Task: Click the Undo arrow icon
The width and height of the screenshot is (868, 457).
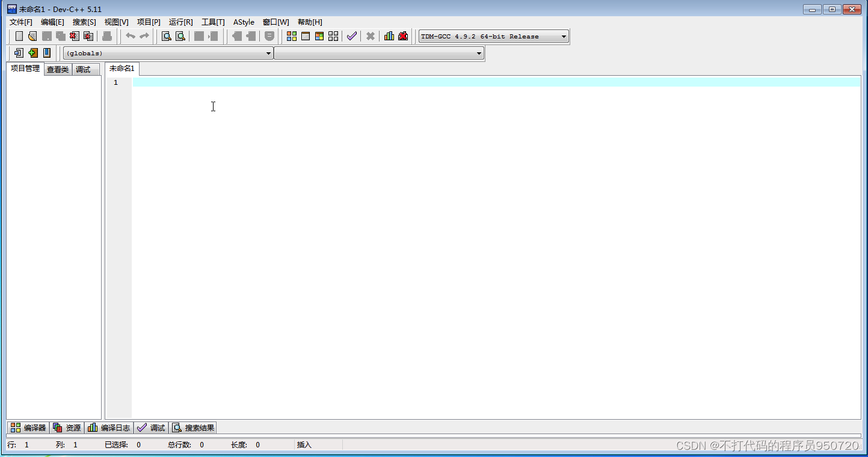Action: (130, 36)
